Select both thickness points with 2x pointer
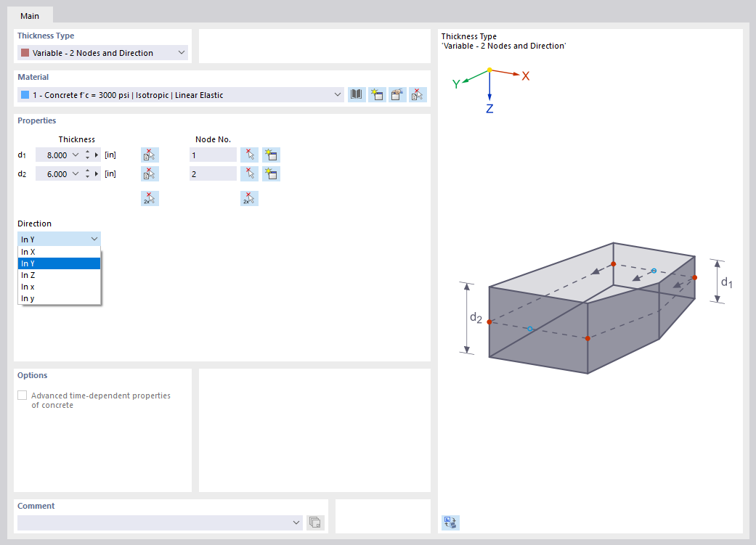Screen dimensions: 756x545 click(150, 198)
